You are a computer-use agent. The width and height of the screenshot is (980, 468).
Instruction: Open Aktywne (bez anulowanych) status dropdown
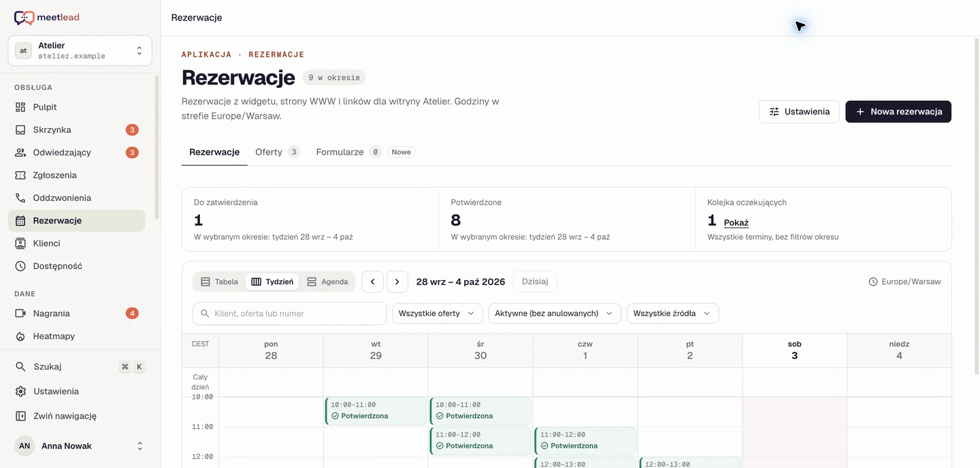(x=555, y=313)
